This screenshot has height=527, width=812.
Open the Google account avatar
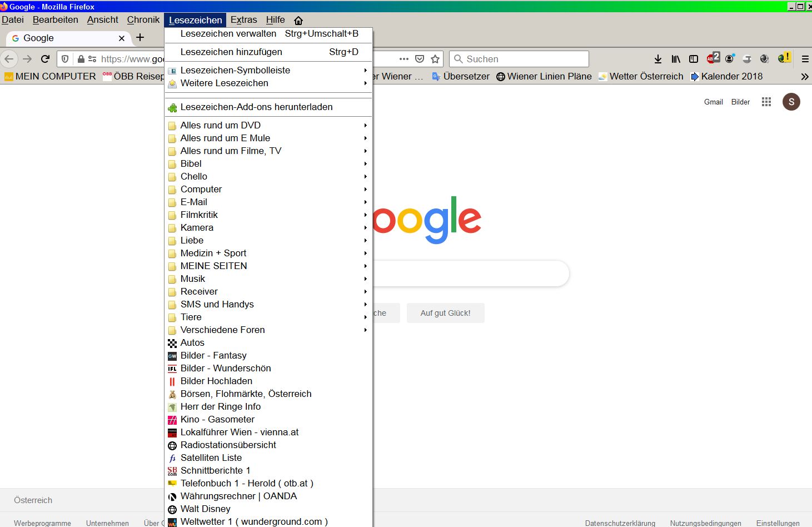pos(791,102)
